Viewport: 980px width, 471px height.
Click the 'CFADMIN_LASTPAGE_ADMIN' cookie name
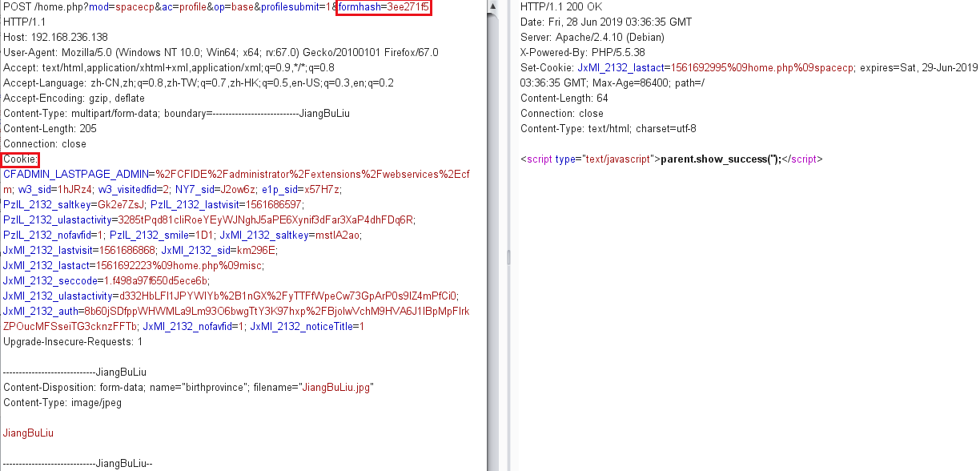pyautogui.click(x=76, y=174)
